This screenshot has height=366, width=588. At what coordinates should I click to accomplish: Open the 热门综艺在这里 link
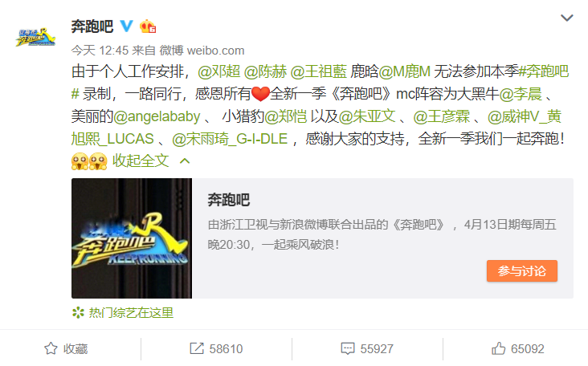point(131,312)
